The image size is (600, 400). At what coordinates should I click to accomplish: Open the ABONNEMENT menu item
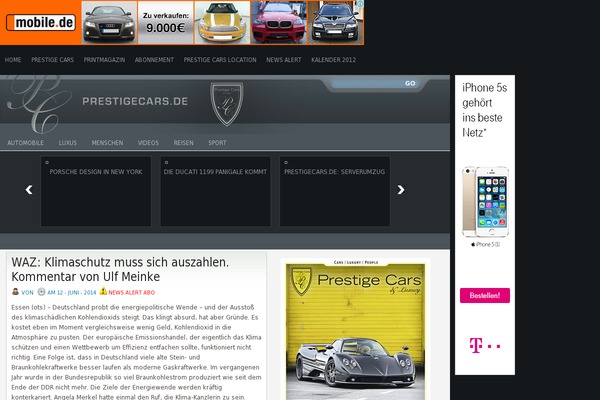click(154, 60)
